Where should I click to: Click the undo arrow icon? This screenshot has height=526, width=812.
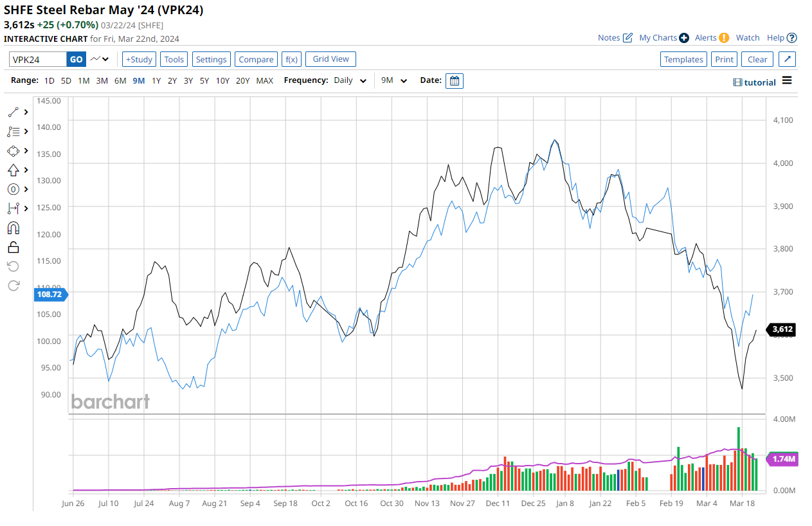[x=14, y=266]
